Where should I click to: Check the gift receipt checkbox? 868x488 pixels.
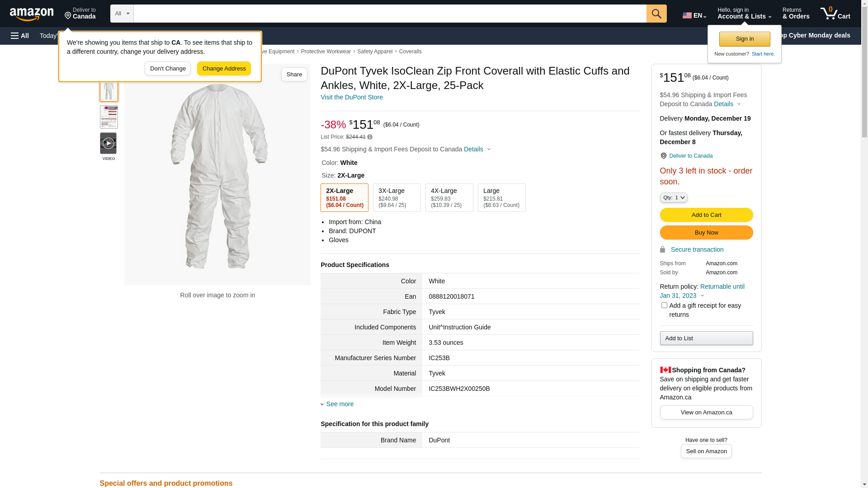664,305
